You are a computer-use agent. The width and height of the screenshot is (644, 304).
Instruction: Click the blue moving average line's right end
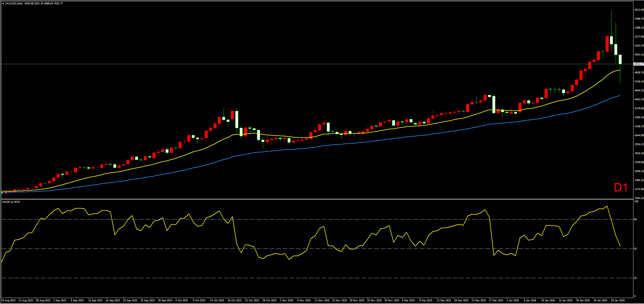(620, 96)
